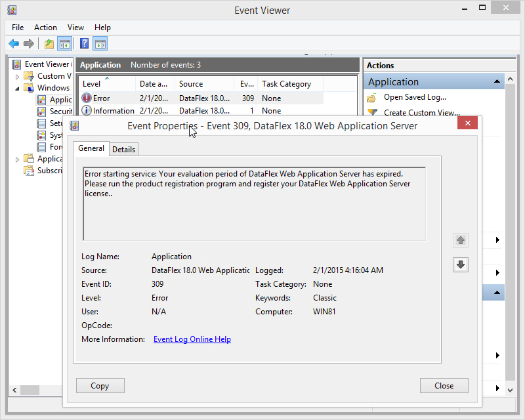Toggle the Show/Hide Console Tree icon

[x=64, y=43]
